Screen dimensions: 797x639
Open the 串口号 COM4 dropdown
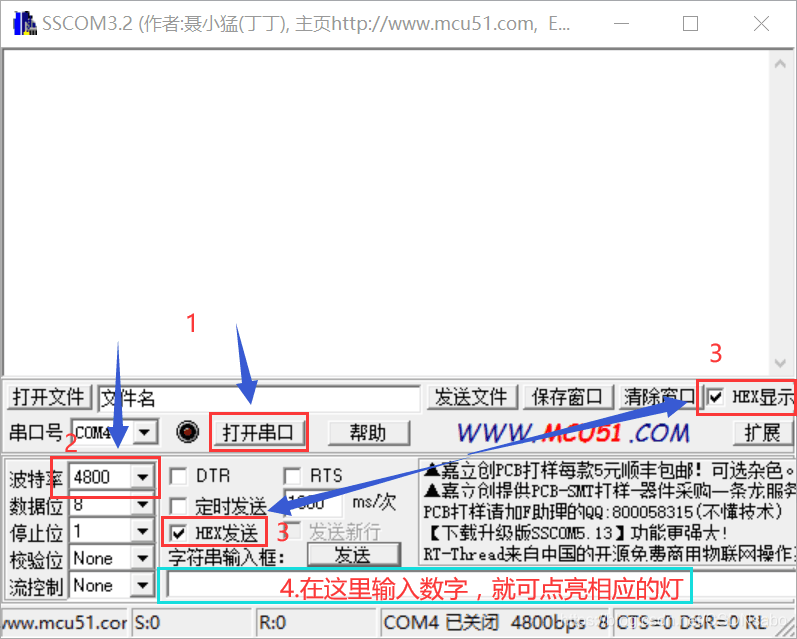(x=145, y=433)
